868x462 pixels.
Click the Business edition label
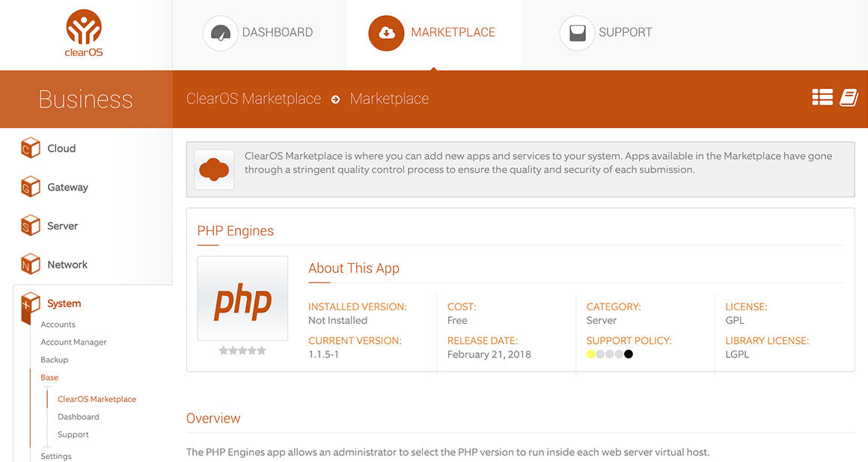(x=86, y=99)
